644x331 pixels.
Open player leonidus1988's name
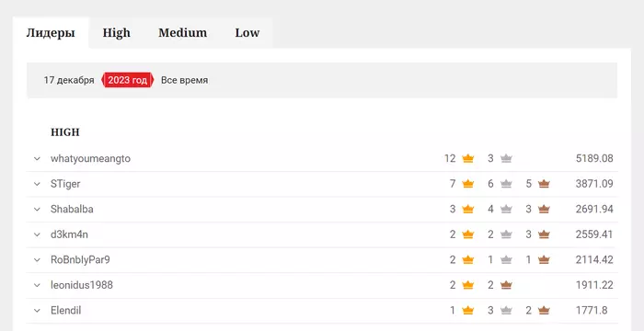tap(82, 285)
